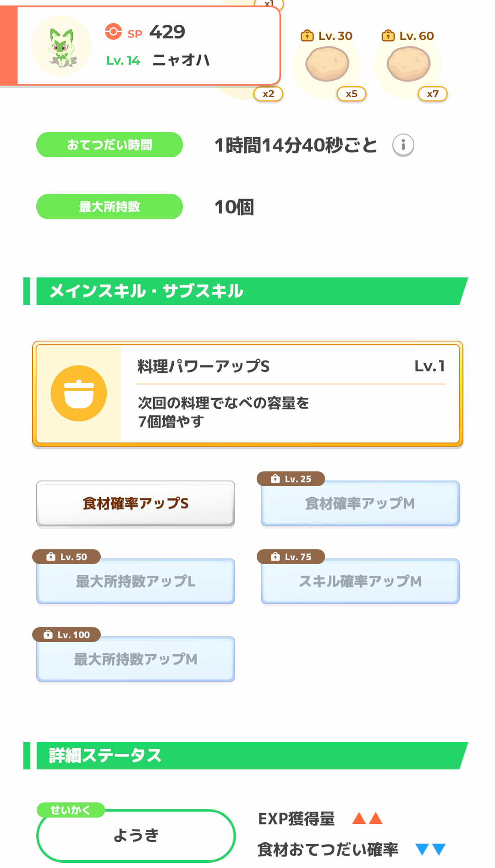This screenshot has width=495, height=868.
Task: Tap the locked 最大所持数アップM sub skill
Action: coord(136,659)
